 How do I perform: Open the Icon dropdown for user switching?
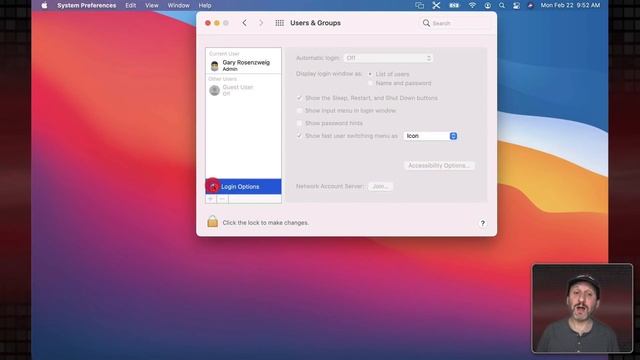tap(430, 136)
